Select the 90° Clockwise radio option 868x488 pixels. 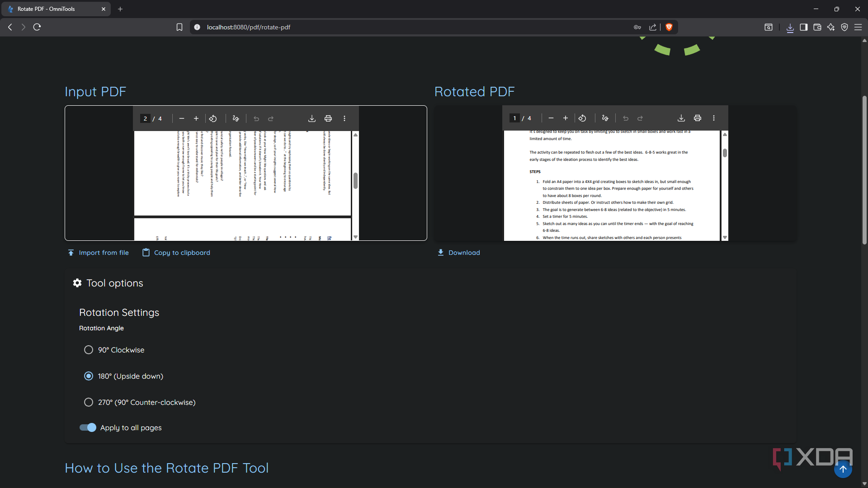pyautogui.click(x=89, y=350)
